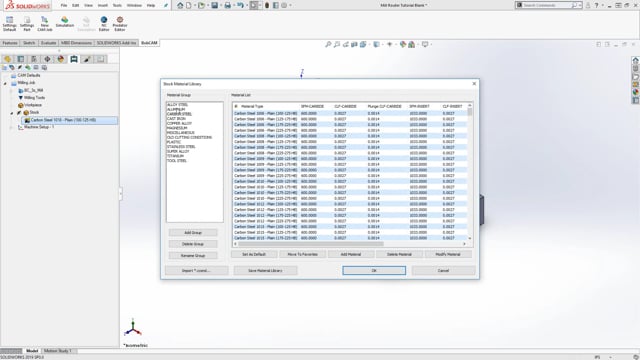This screenshot has width=640, height=360.
Task: Open the Tools menu
Action: (117, 5)
